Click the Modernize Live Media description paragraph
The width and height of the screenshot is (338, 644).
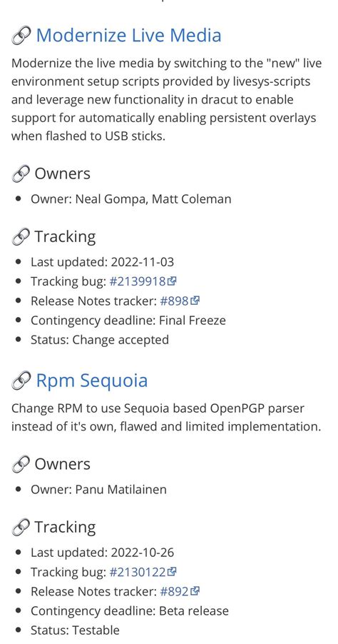(x=167, y=99)
